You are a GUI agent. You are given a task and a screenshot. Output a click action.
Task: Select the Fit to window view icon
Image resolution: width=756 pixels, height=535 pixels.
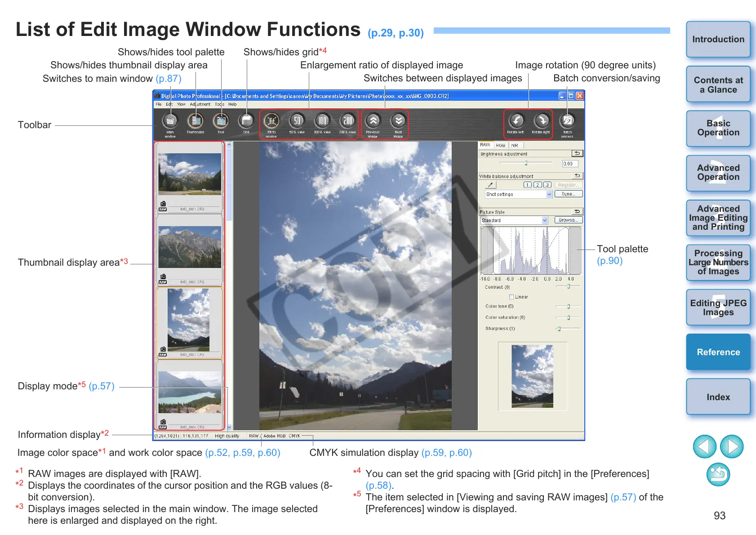click(x=271, y=120)
